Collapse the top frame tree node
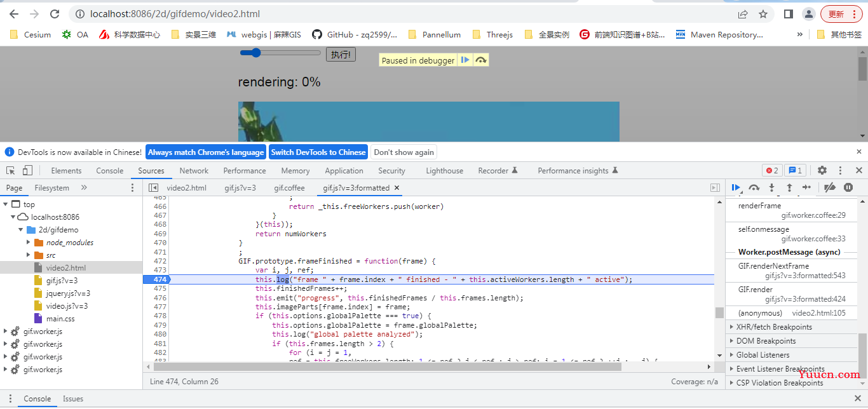The height and width of the screenshot is (409, 868). (6, 204)
